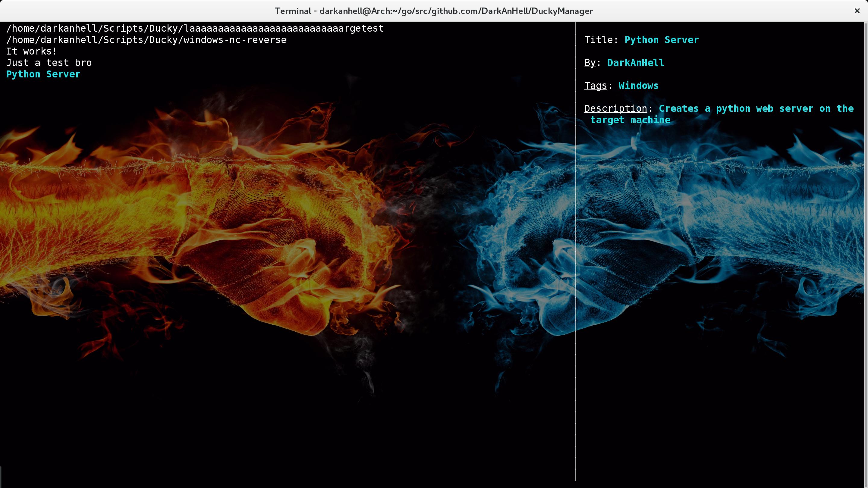Close the Terminal window
Viewport: 868px width, 488px height.
coord(857,11)
